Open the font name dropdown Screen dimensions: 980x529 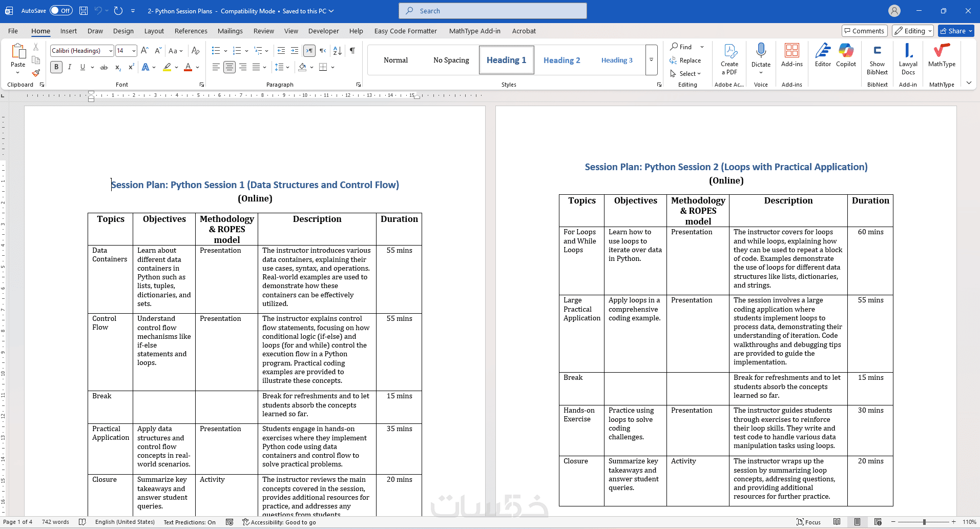click(x=111, y=51)
